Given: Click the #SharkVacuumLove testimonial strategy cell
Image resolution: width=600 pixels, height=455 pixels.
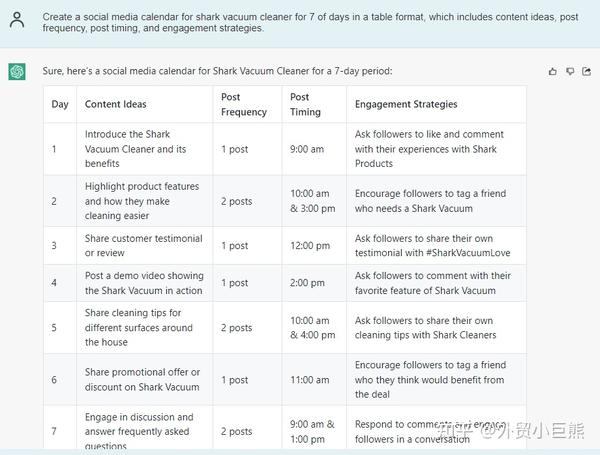Looking at the screenshot, I should click(433, 246).
